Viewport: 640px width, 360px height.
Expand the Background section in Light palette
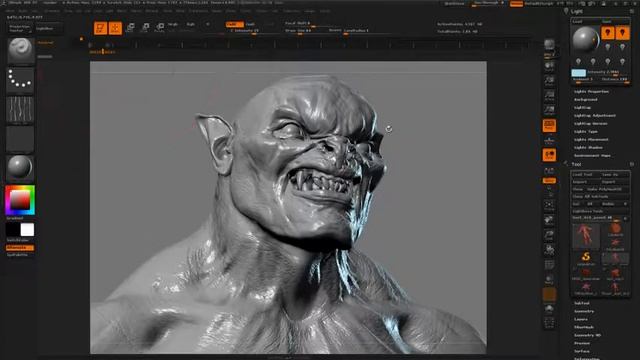pos(585,100)
